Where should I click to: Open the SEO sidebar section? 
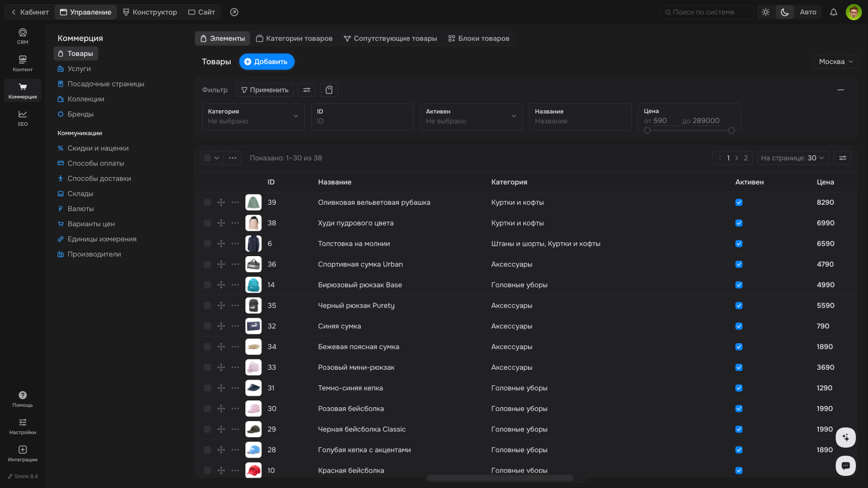(23, 118)
